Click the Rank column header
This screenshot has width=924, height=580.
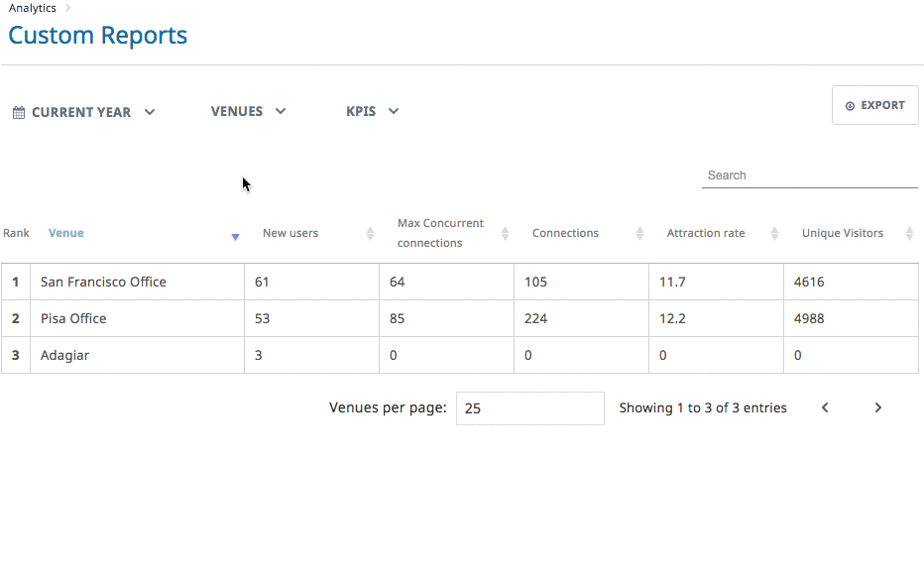point(16,233)
